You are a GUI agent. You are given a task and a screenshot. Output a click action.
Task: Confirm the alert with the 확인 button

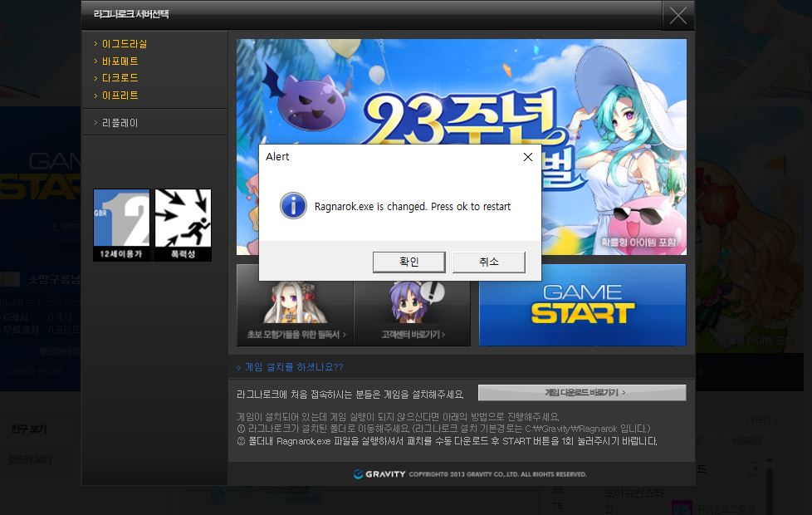click(x=408, y=262)
